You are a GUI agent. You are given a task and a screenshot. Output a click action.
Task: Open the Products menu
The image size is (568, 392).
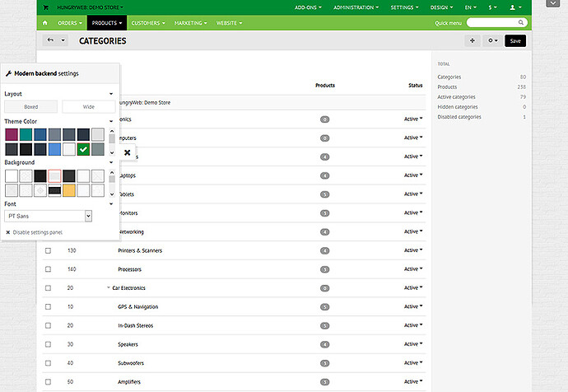107,23
